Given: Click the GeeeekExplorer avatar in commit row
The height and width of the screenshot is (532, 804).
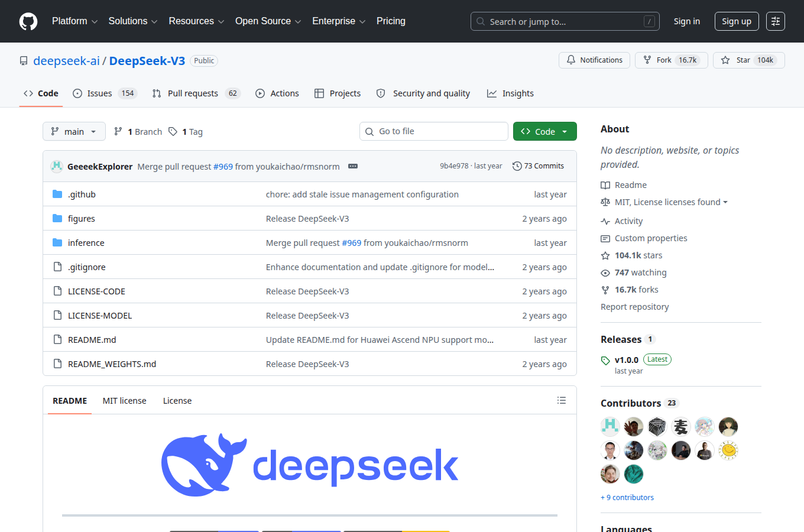Looking at the screenshot, I should (57, 166).
